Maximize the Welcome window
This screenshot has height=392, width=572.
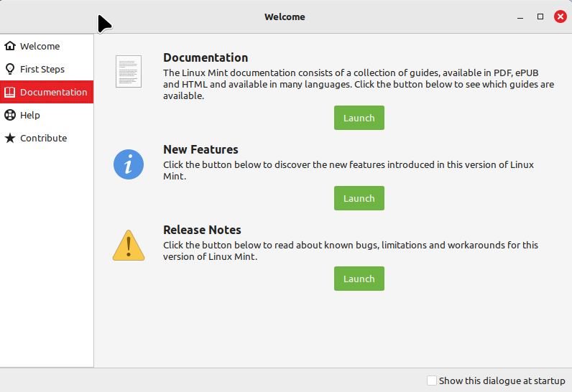540,17
